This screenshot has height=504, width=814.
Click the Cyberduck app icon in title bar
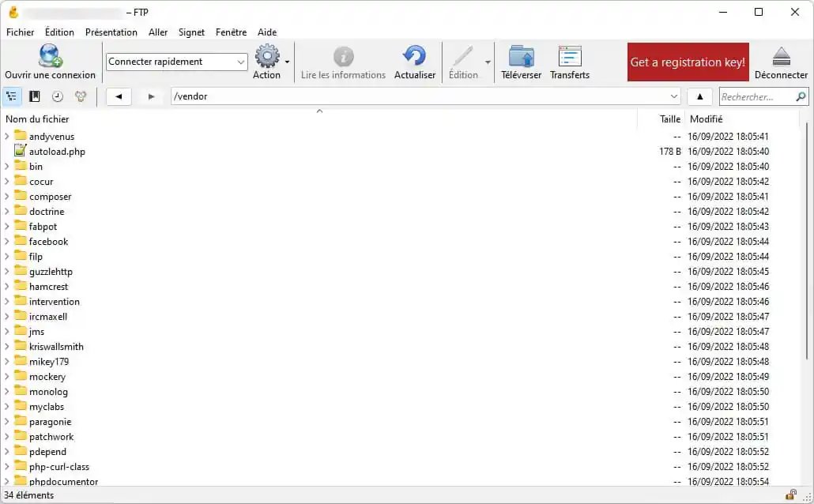pyautogui.click(x=13, y=12)
